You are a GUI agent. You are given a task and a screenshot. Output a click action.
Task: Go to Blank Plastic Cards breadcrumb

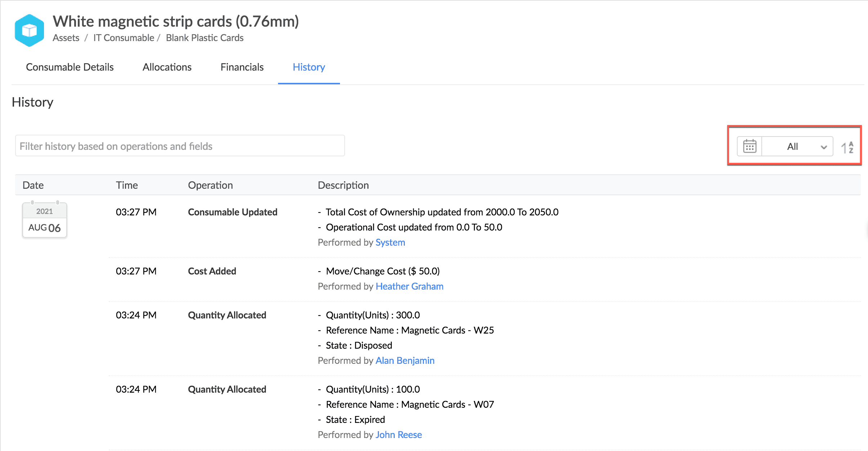tap(205, 38)
